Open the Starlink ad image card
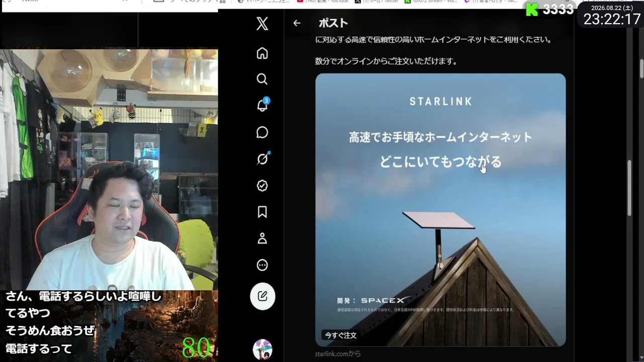Screen dimensions: 644x362 coord(440,210)
